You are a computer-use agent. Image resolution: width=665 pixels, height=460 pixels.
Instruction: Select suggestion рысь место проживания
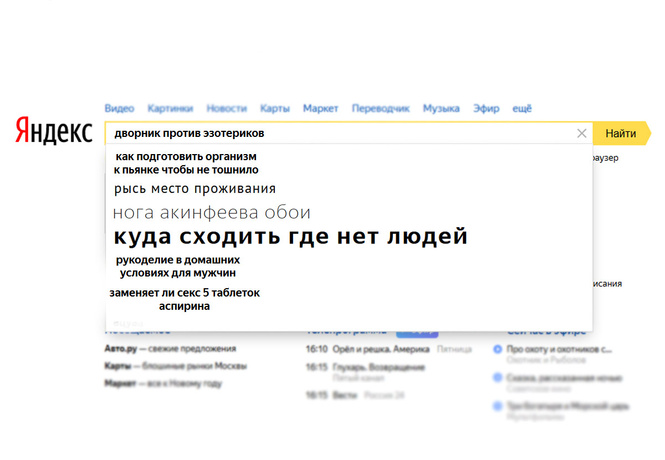(x=195, y=189)
